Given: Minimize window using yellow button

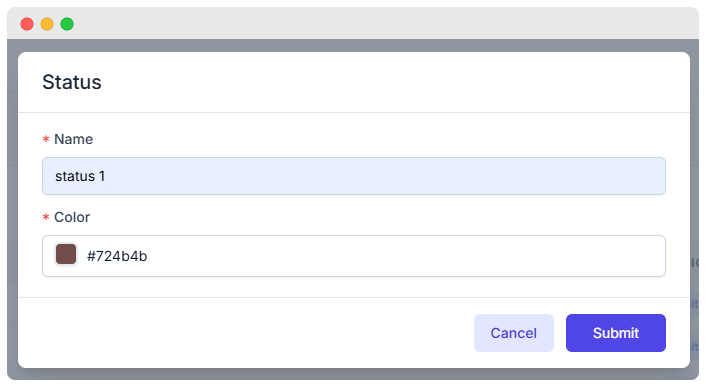Looking at the screenshot, I should (47, 24).
